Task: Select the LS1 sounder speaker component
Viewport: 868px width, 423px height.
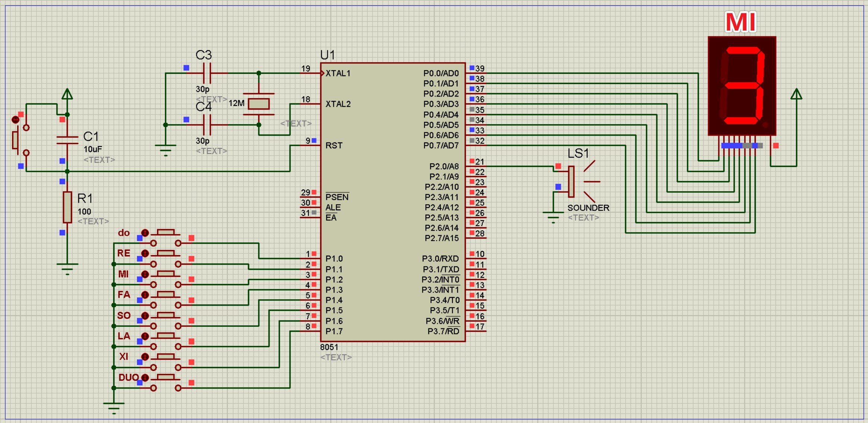Action: [572, 181]
